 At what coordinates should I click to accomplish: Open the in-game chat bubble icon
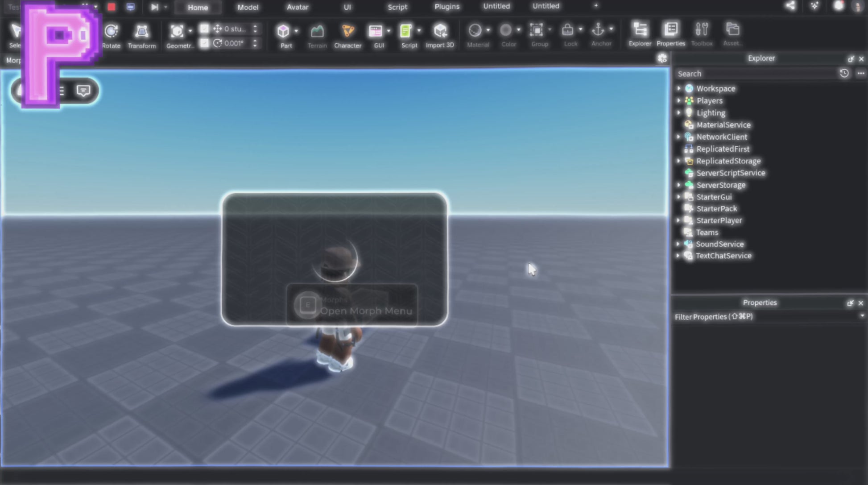click(x=83, y=91)
